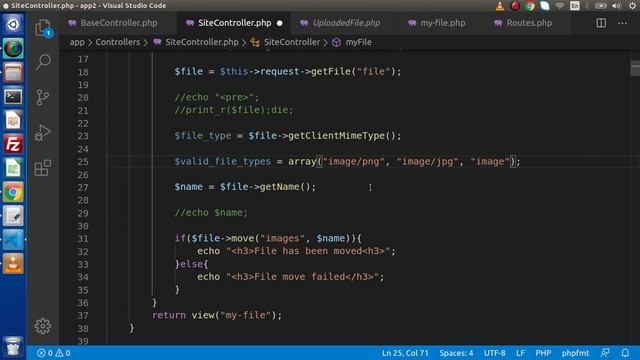
Task: Click the SiteController.php breadcrumb
Action: click(196, 42)
